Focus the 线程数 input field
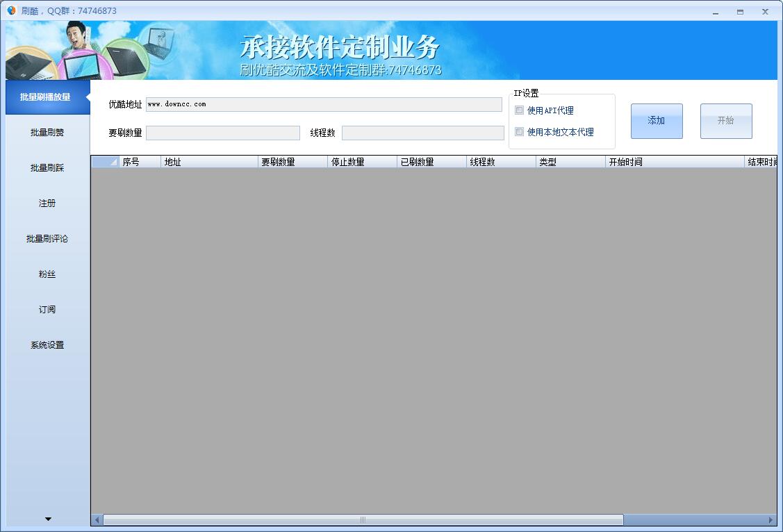Screen dimensions: 783x532 coord(424,133)
